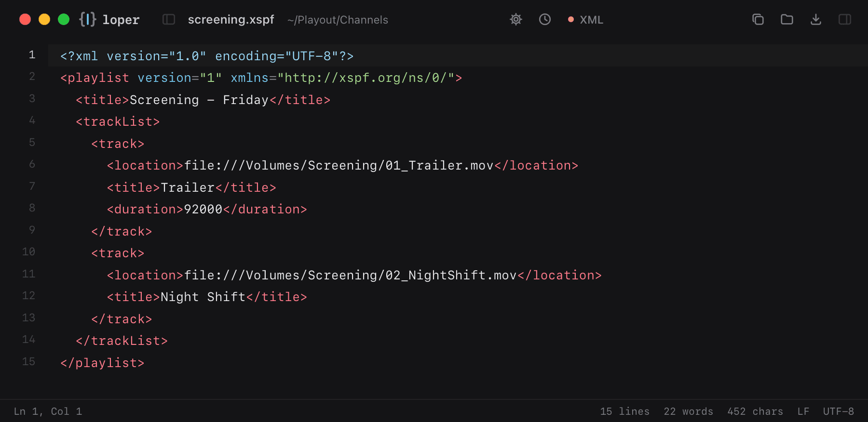Click the 92000 duration value
868x422 pixels.
pyautogui.click(x=203, y=209)
